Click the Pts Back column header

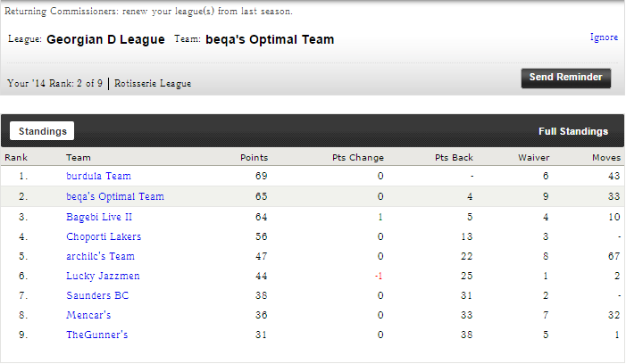[x=454, y=158]
